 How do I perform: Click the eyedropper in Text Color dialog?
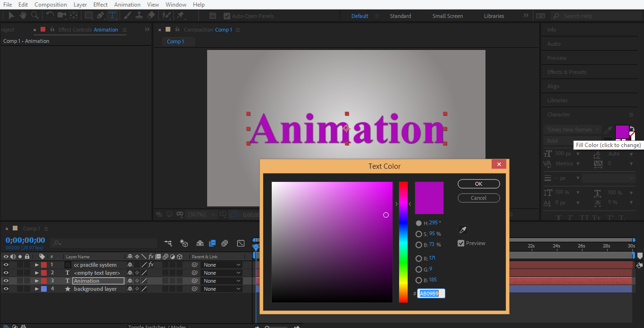click(463, 230)
